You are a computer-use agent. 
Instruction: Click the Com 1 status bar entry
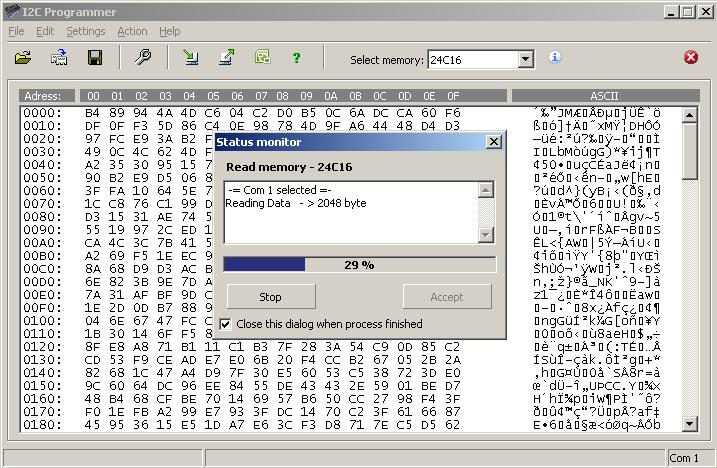tap(684, 457)
